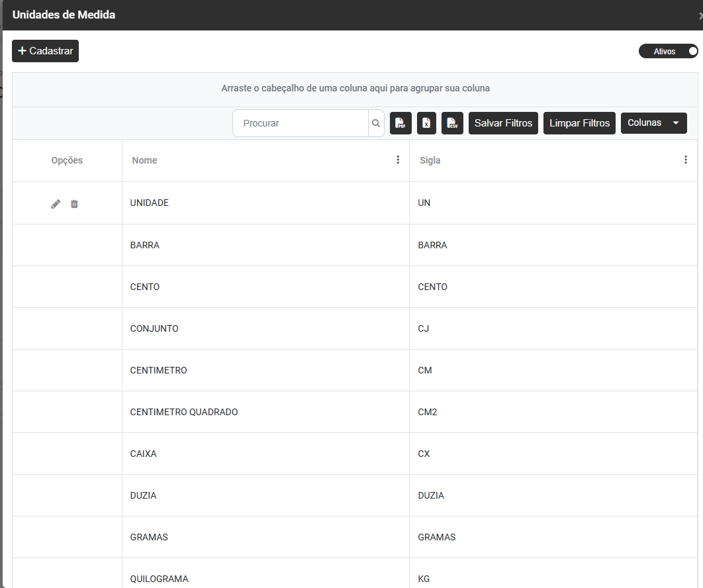This screenshot has width=703, height=588.
Task: Export the table as PDF
Action: [400, 123]
